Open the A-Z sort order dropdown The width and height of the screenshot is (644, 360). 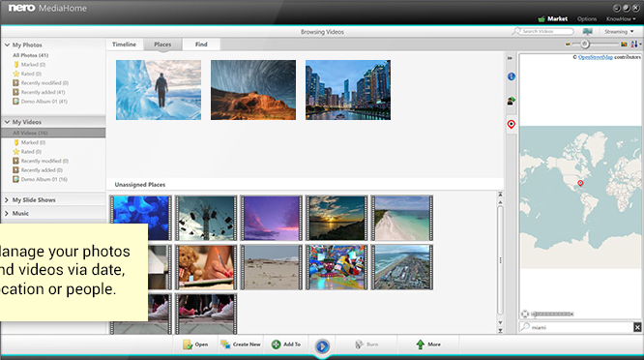(x=636, y=44)
